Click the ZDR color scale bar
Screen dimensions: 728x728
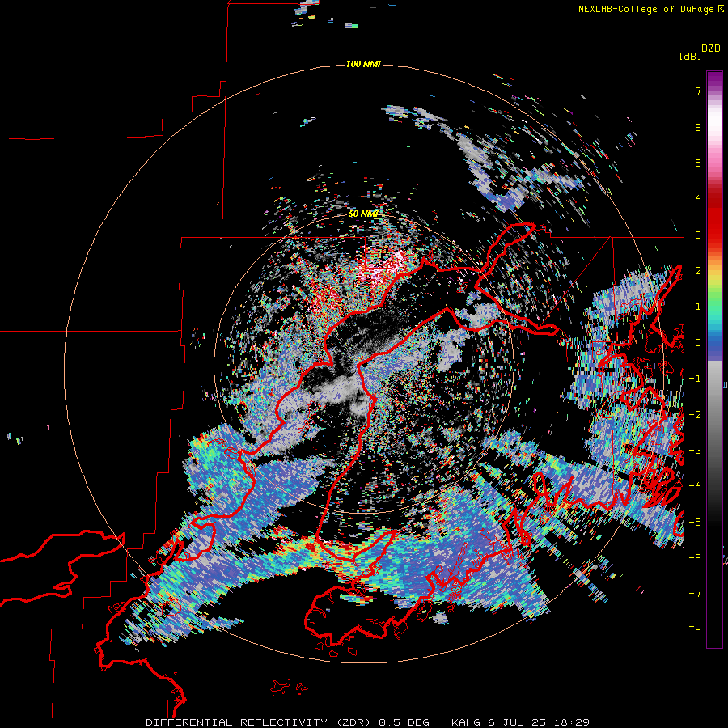(714, 359)
